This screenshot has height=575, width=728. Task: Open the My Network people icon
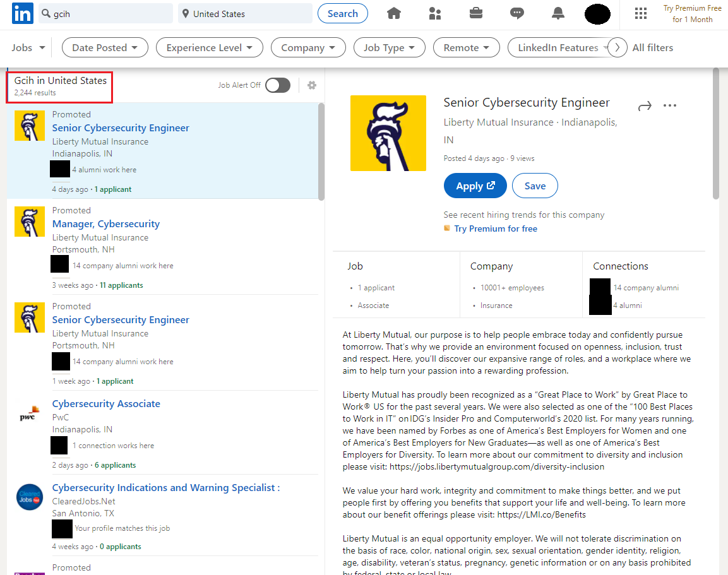435,13
